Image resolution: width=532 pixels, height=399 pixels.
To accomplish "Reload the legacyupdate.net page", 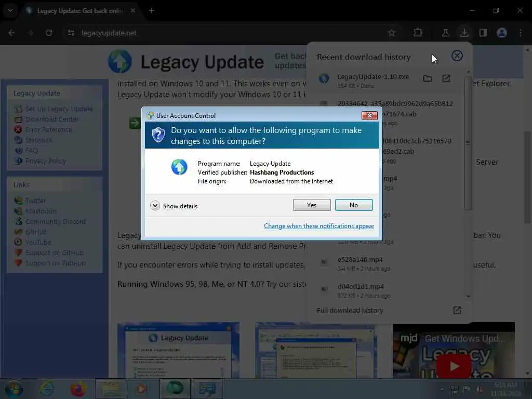I will point(49,33).
